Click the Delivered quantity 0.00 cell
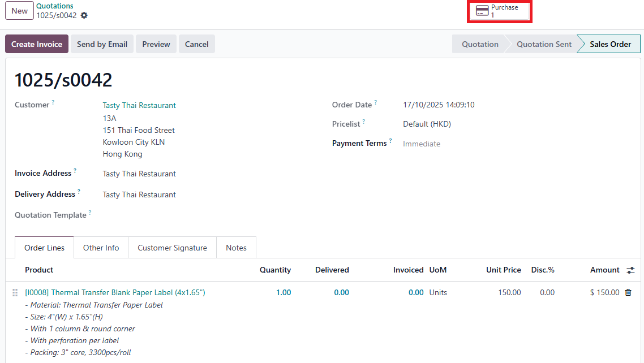This screenshot has height=363, width=644. [x=341, y=292]
